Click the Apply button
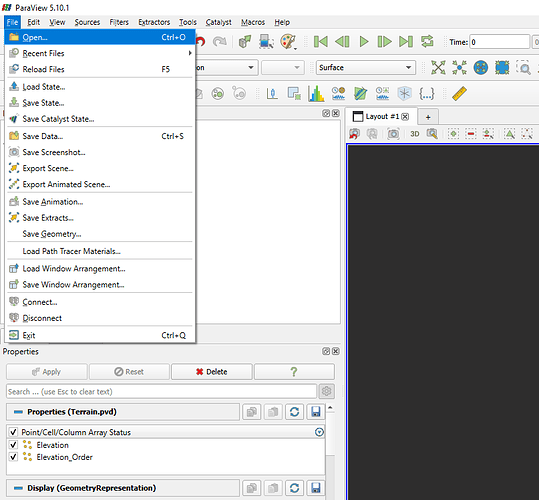 (47, 371)
